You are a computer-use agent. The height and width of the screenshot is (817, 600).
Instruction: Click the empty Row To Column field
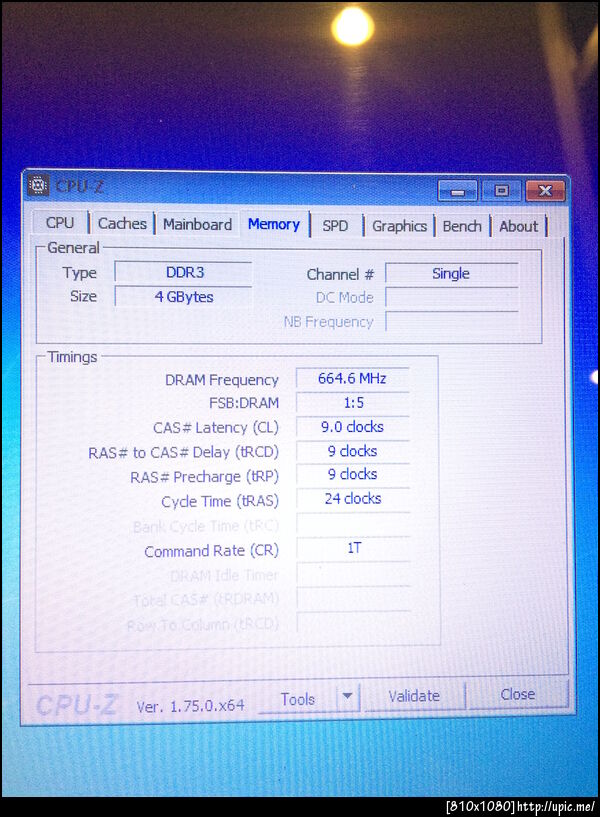click(x=353, y=622)
